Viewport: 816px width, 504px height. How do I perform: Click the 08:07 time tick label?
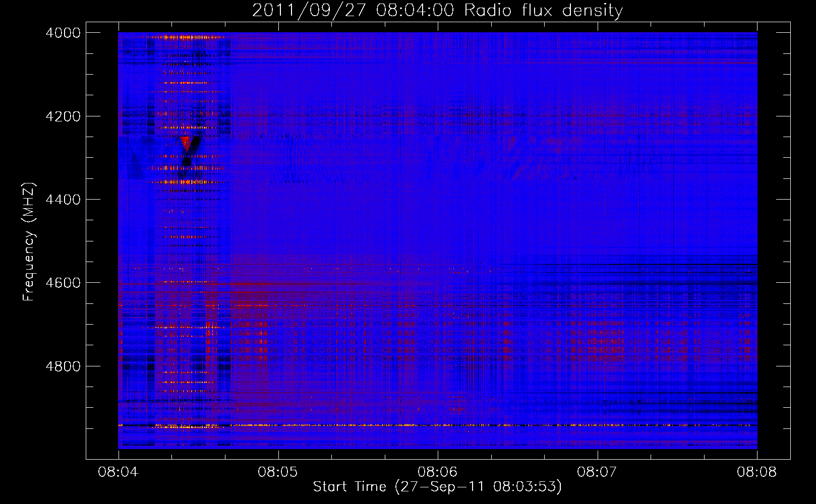coord(597,472)
